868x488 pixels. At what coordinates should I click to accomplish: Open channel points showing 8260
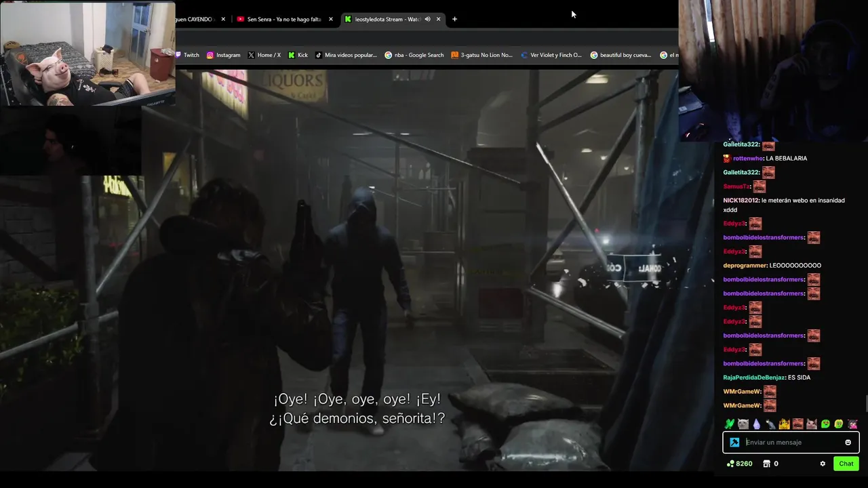[739, 464]
